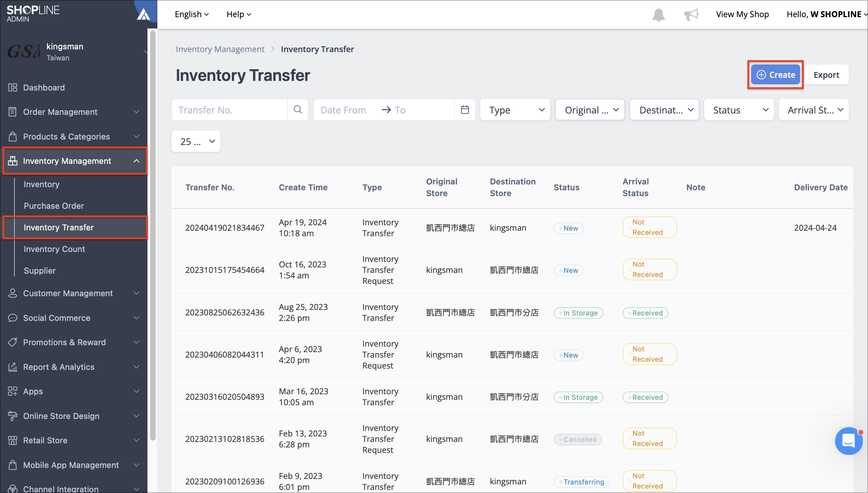Click the Transferring status badge

click(581, 482)
